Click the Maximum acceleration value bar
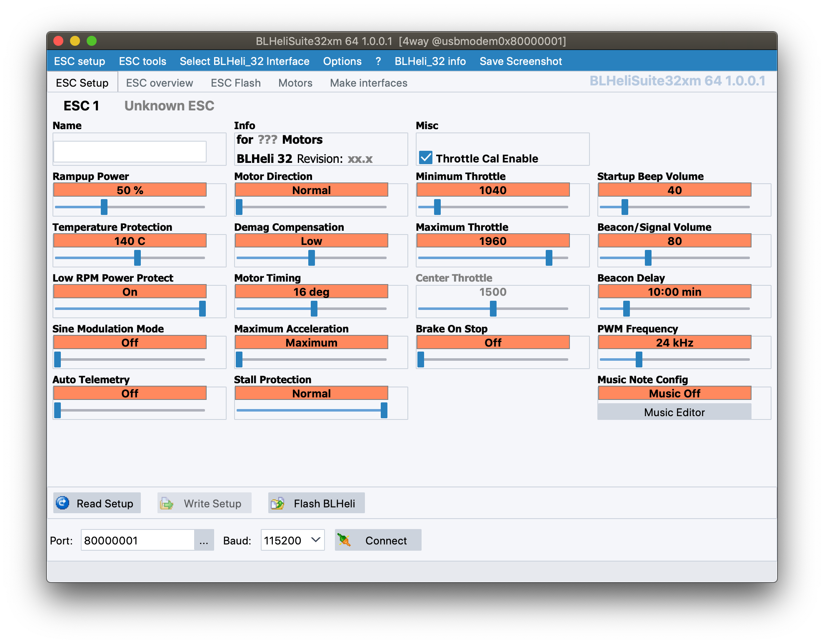The width and height of the screenshot is (824, 644). point(312,342)
